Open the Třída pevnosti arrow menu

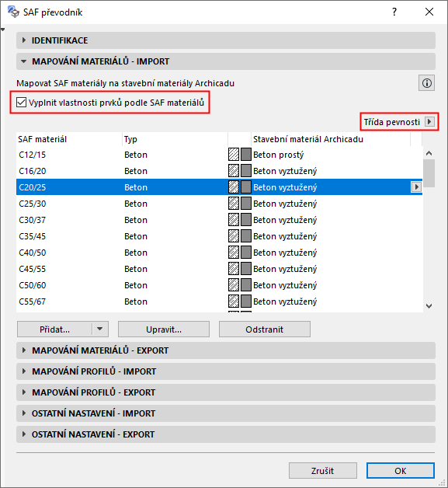coord(429,122)
